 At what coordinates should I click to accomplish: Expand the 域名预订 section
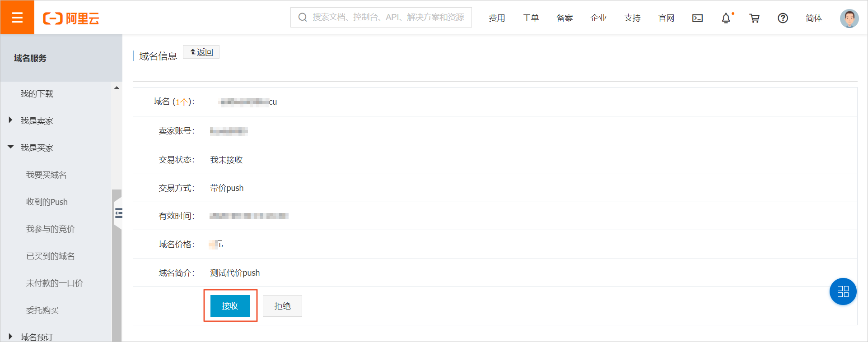[37, 337]
